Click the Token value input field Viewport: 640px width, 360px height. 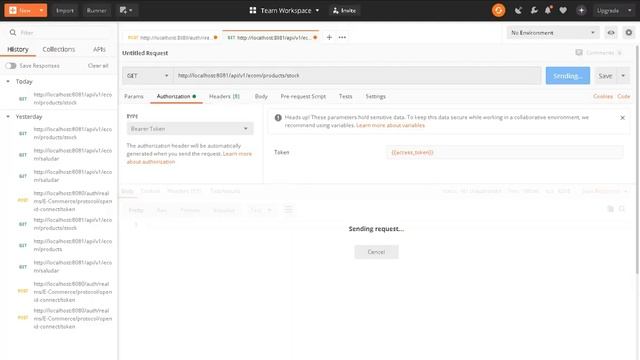coord(504,152)
